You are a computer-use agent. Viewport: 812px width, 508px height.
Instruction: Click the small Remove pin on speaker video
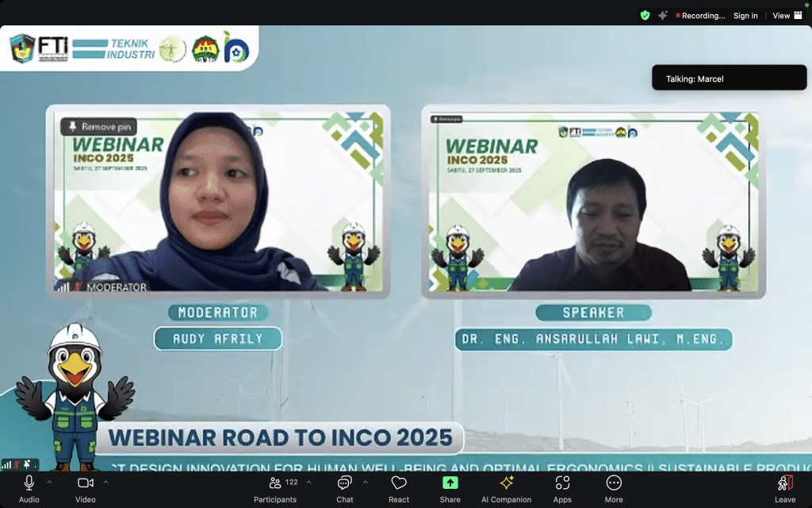tap(446, 119)
